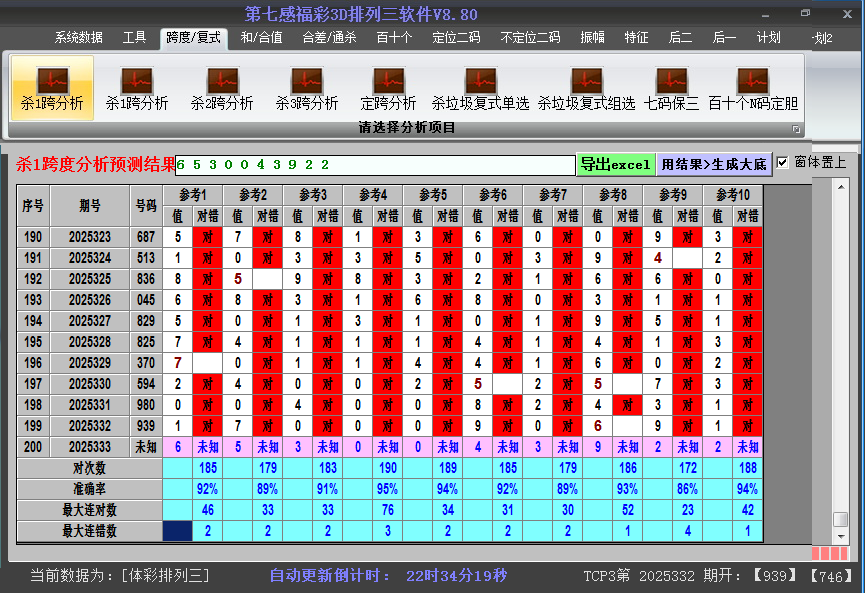
Task: Open the 工具 menu
Action: [134, 37]
